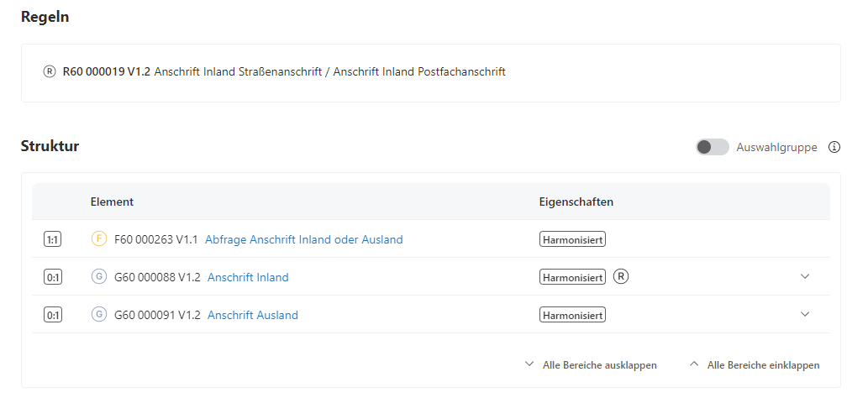This screenshot has height=398, width=868.
Task: Click the circled R icon in Anschrift Inland row
Action: [x=621, y=277]
